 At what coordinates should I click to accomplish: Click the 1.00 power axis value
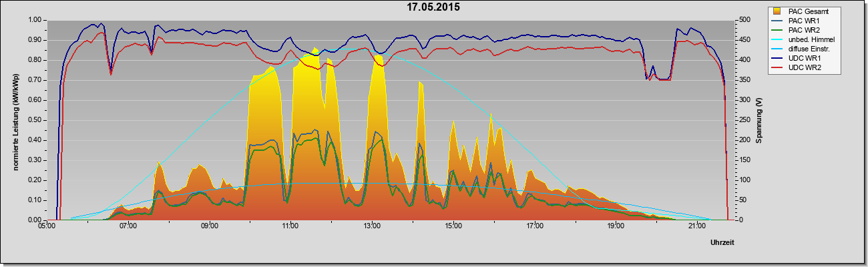34,20
